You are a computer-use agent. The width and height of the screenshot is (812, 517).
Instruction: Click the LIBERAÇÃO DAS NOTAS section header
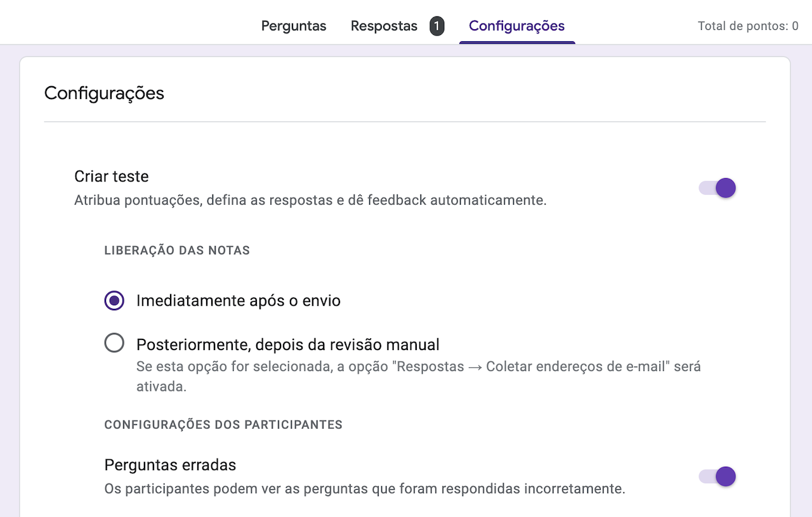click(x=177, y=251)
